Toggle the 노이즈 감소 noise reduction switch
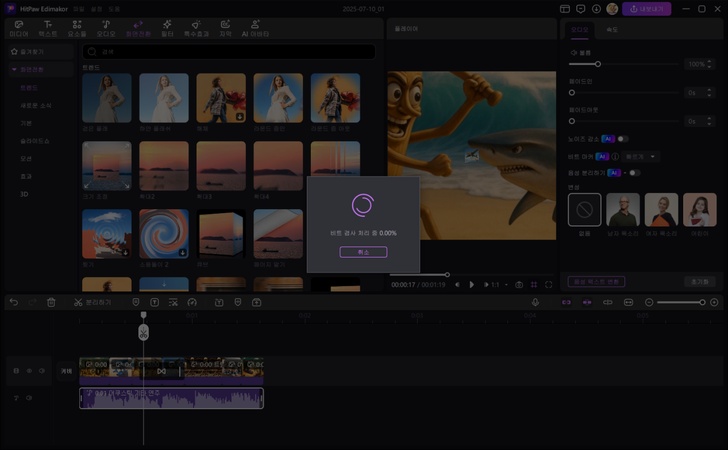 pyautogui.click(x=623, y=139)
